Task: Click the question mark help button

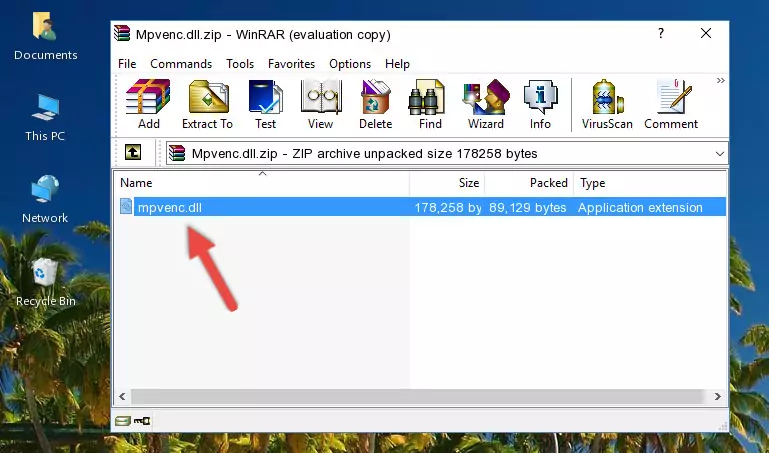Action: 661,33
